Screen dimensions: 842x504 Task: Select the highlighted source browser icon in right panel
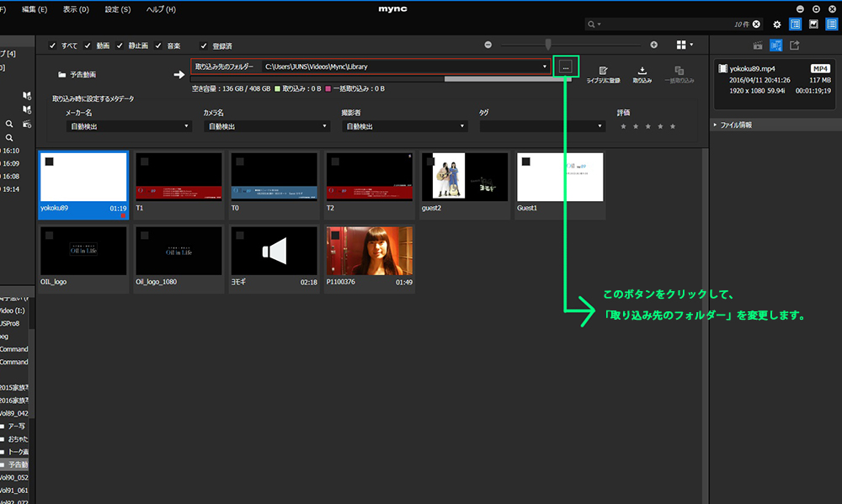(x=776, y=45)
